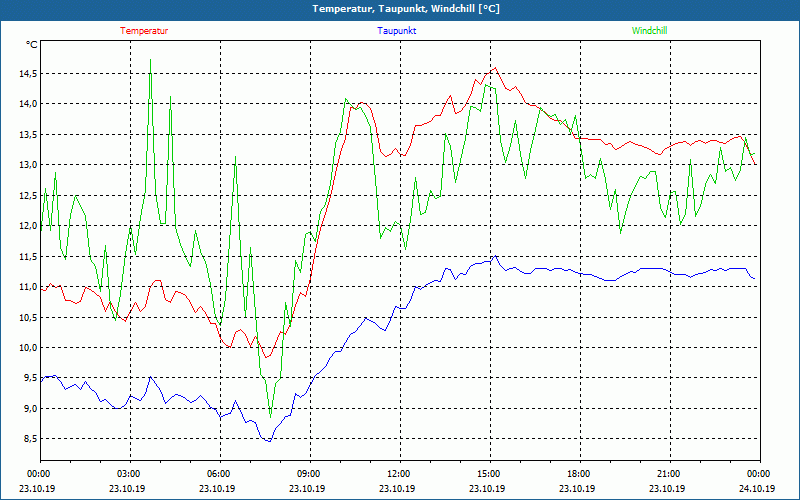Click the 13,5 y-axis value
Viewport: 800px width, 500px height.
28,135
